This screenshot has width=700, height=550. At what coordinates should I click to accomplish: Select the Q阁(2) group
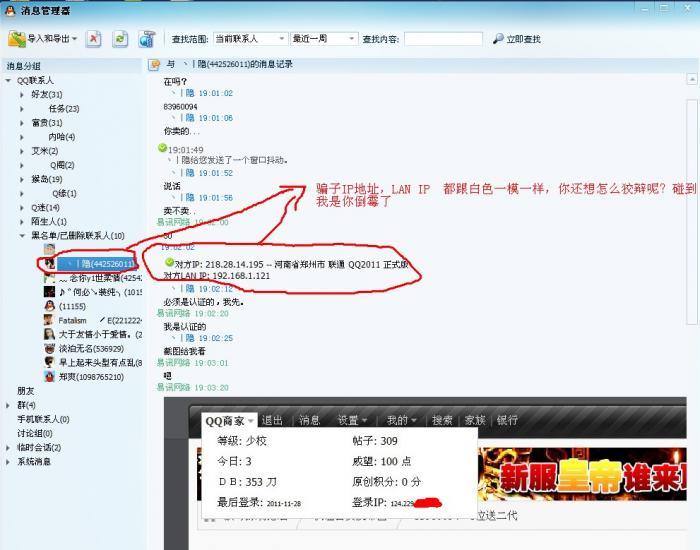click(x=62, y=165)
